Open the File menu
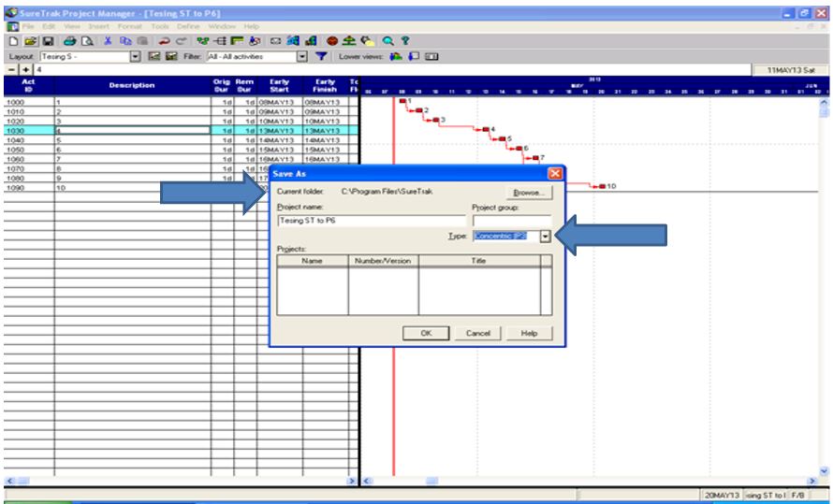833x504 pixels. (26, 25)
